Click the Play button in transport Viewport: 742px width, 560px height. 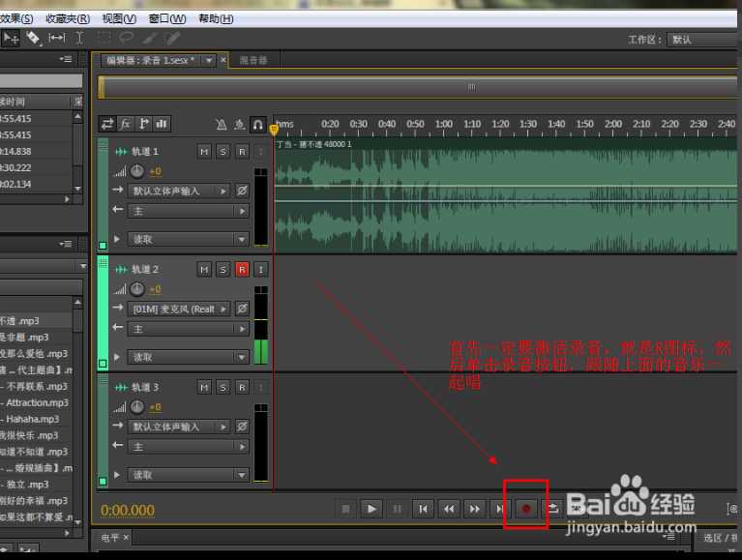pos(371,509)
